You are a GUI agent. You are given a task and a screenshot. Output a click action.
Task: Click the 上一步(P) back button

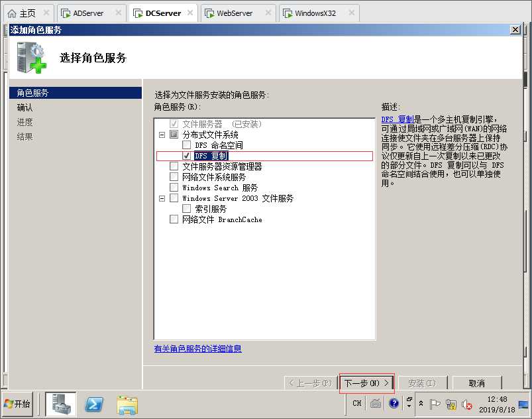pyautogui.click(x=310, y=383)
